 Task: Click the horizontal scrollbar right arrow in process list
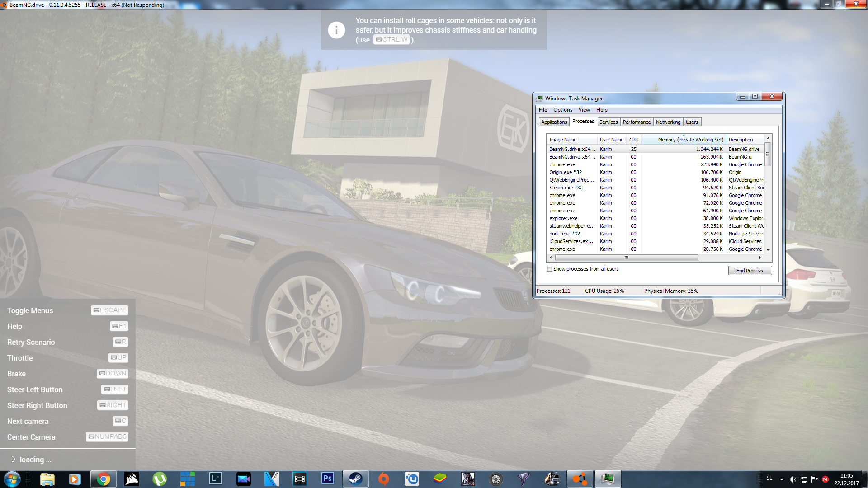pos(760,258)
